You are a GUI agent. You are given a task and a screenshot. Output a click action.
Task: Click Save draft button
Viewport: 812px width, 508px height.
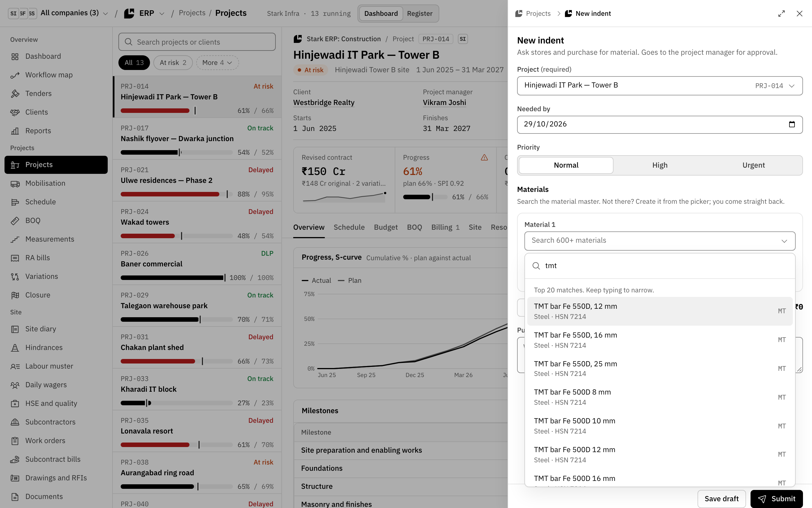tap(721, 499)
